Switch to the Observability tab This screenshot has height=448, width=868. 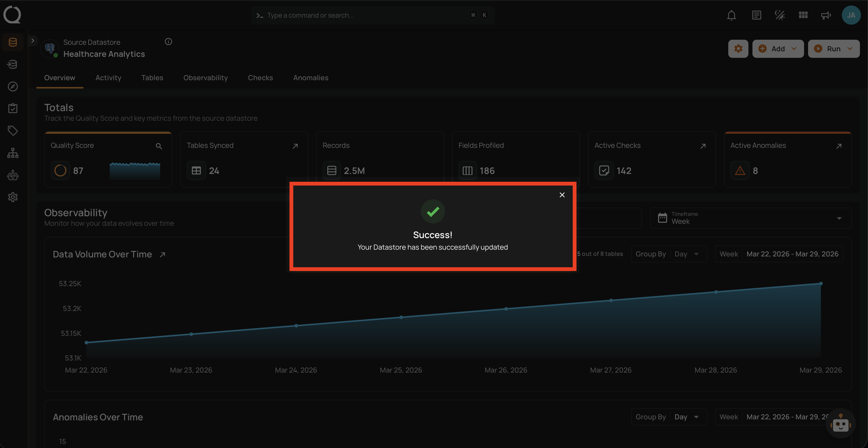point(205,78)
